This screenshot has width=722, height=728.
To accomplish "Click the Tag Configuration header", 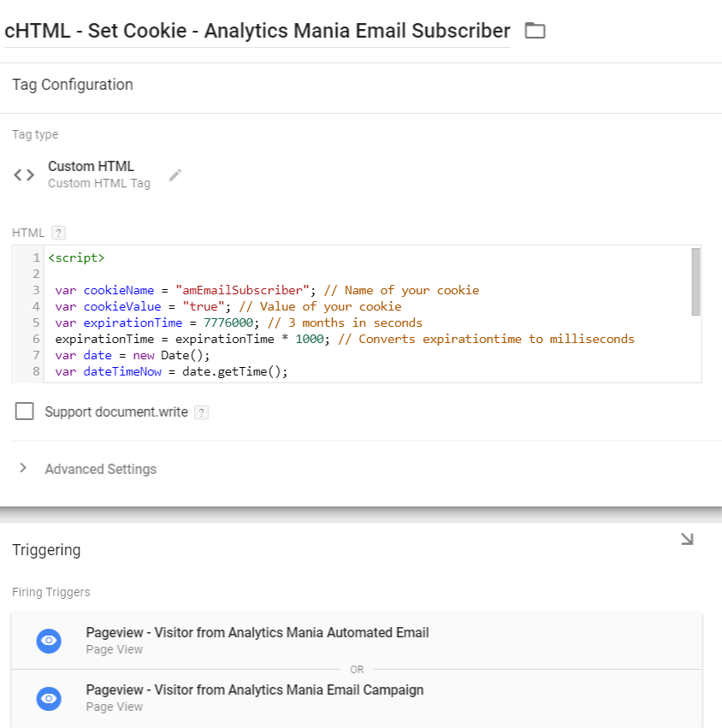I will coord(73,85).
